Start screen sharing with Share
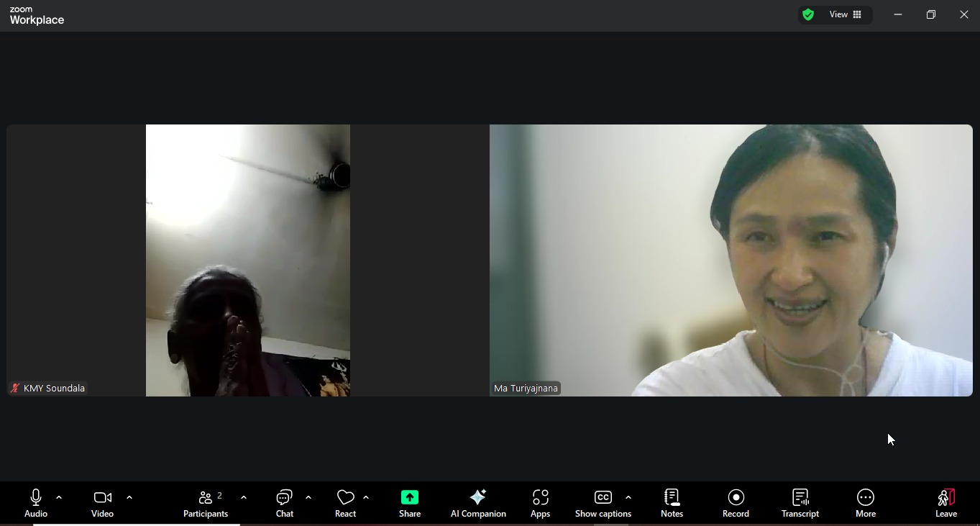 410,503
